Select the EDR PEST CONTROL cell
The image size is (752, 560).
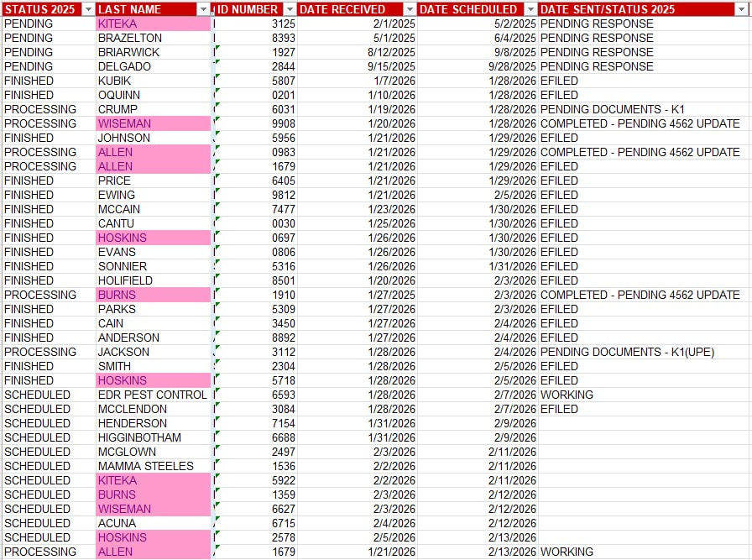[x=152, y=395]
